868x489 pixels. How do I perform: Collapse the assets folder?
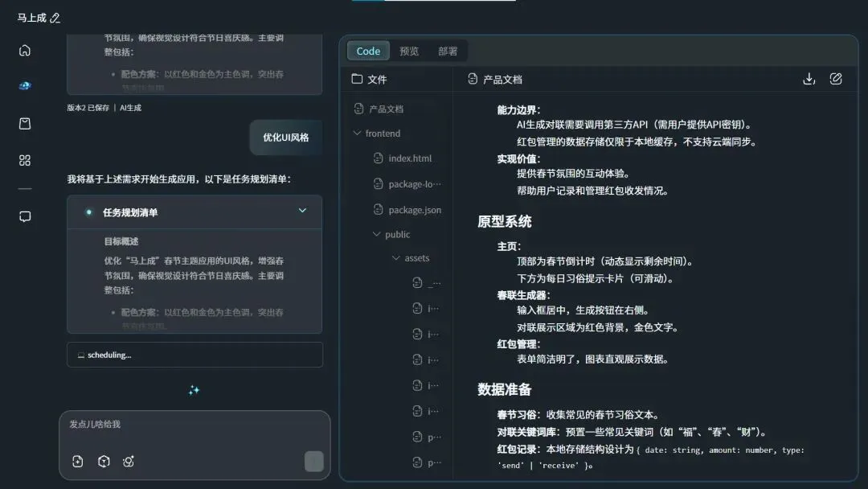[395, 258]
